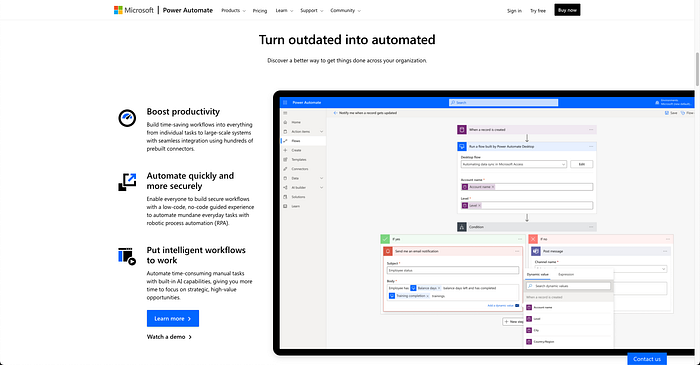Click the Contact us button
Viewport: 700px width, 365px height.
point(647,359)
